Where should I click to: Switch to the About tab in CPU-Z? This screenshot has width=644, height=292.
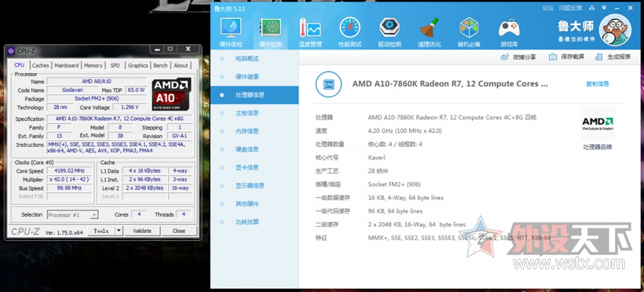(x=180, y=65)
